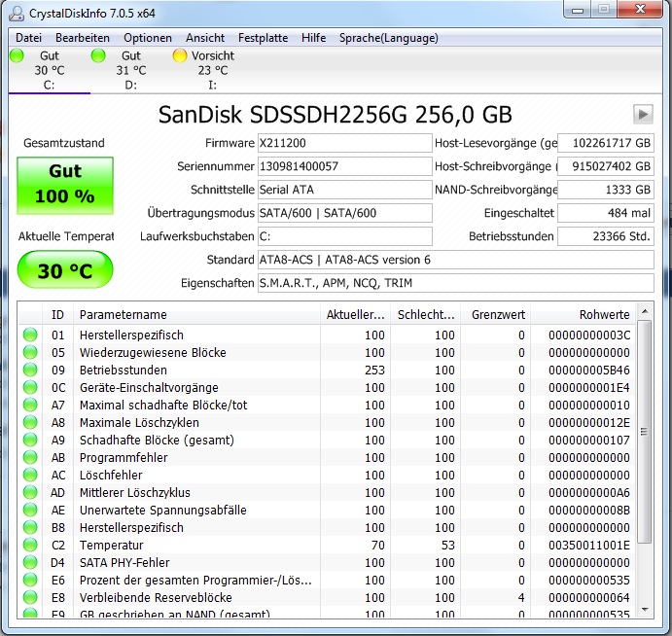This screenshot has height=636, width=672.
Task: Select the Wiederzugewiesene Blöcke parameter name
Action: point(153,352)
